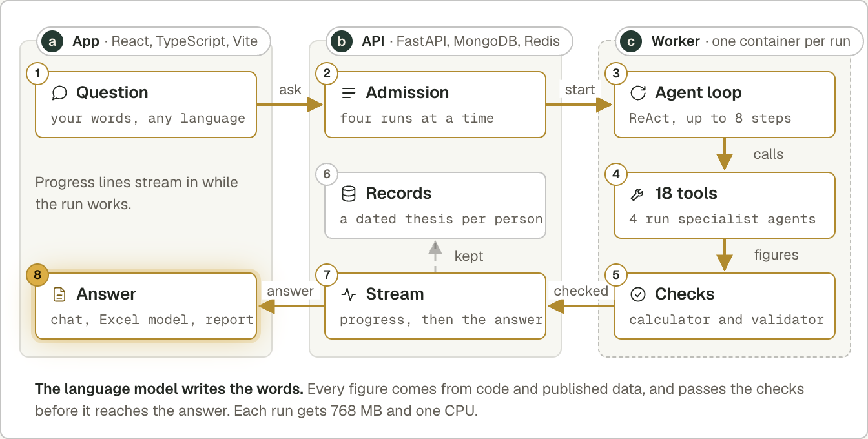Click the lowercase 'answer' label left of Stream
This screenshot has width=868, height=439.
tap(290, 291)
